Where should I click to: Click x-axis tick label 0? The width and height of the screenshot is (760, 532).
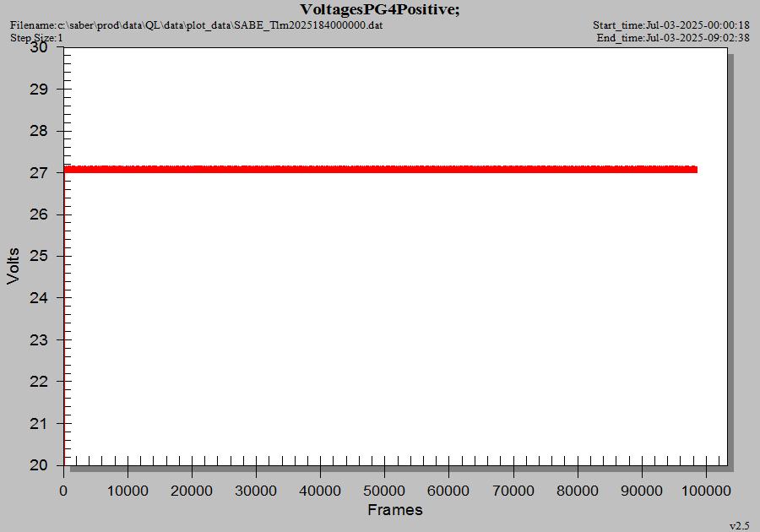pos(63,491)
